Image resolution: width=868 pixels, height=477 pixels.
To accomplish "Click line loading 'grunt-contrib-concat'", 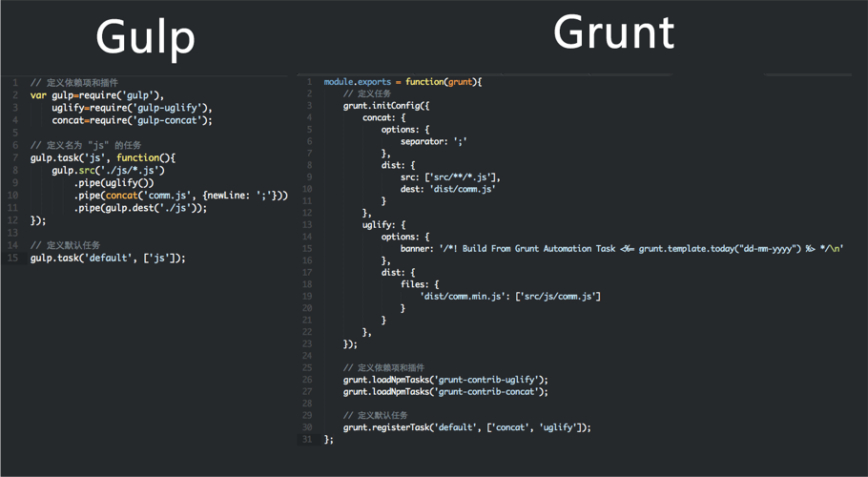I will tap(445, 392).
